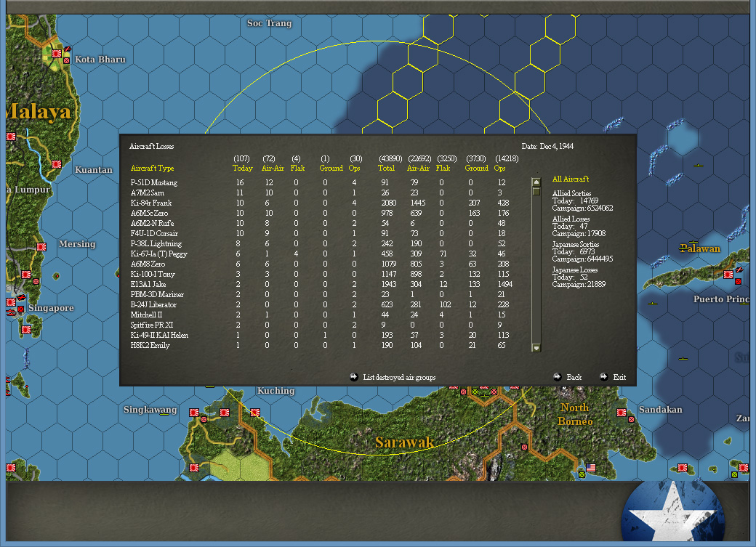Click Japanese base flag at Kota Bharu
The width and height of the screenshot is (756, 547).
pyautogui.click(x=57, y=54)
